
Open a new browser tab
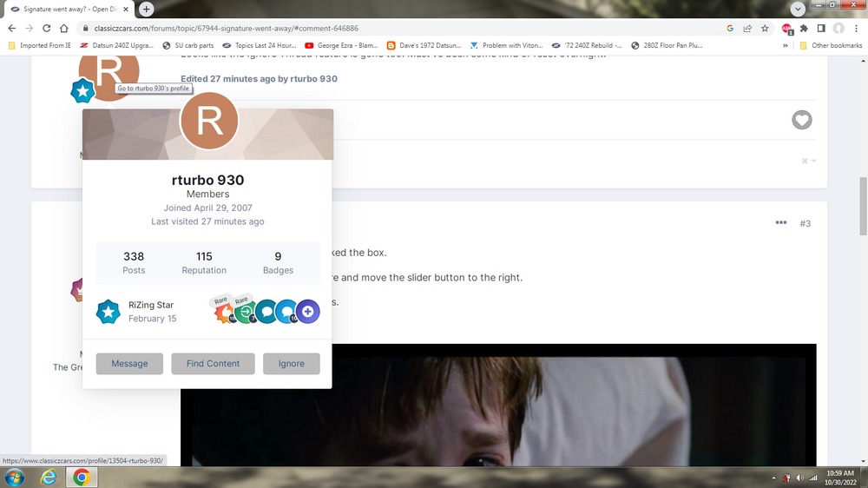click(146, 9)
